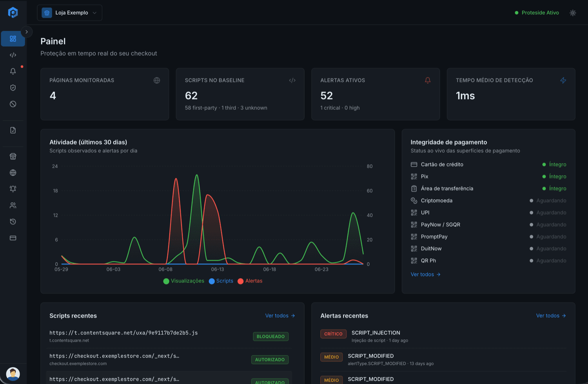Open the ringing bell notifications icon in sidebar
Image resolution: width=588 pixels, height=384 pixels.
pos(13,189)
